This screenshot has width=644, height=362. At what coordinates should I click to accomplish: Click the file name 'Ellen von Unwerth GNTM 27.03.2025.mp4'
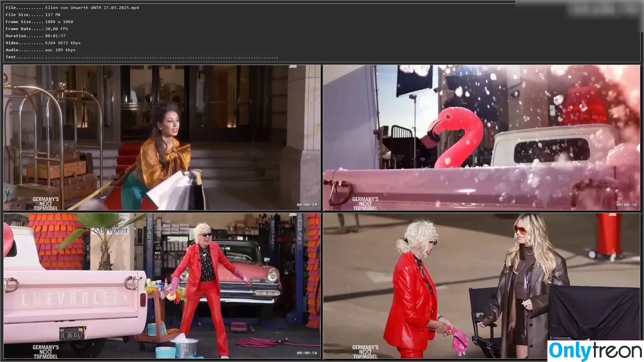click(x=92, y=8)
